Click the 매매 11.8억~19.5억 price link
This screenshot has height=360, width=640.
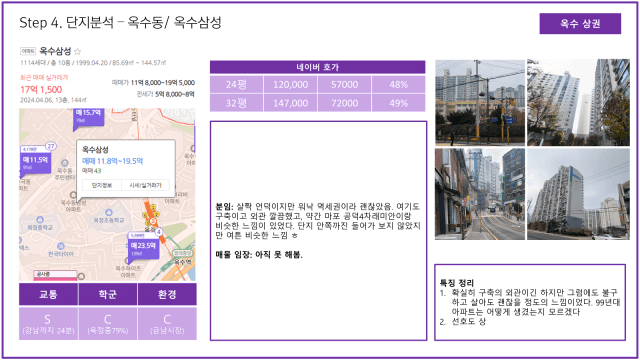pyautogui.click(x=112, y=161)
